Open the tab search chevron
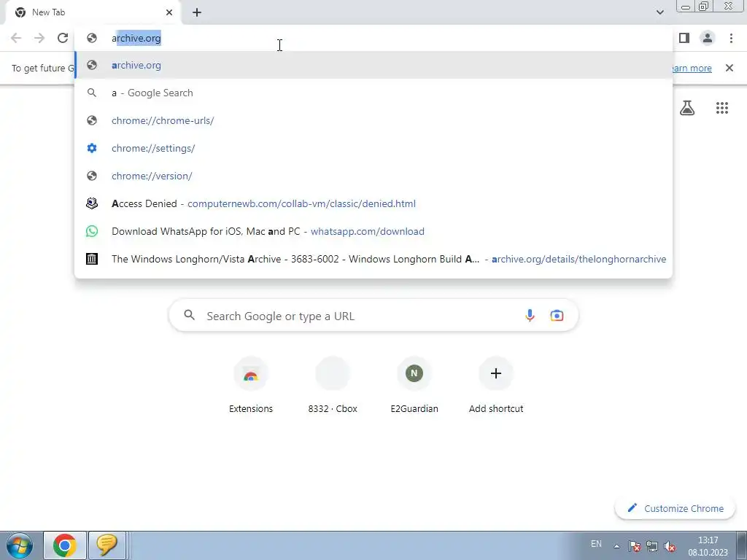Image resolution: width=747 pixels, height=560 pixels. pyautogui.click(x=659, y=12)
